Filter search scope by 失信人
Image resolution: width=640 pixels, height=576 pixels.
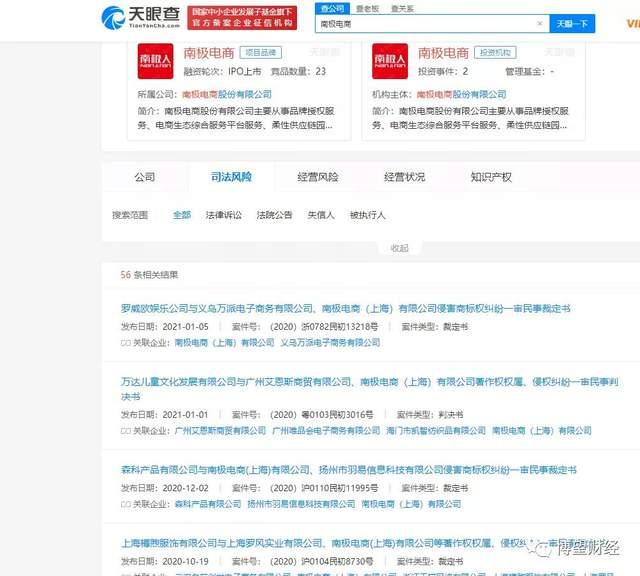pyautogui.click(x=321, y=215)
